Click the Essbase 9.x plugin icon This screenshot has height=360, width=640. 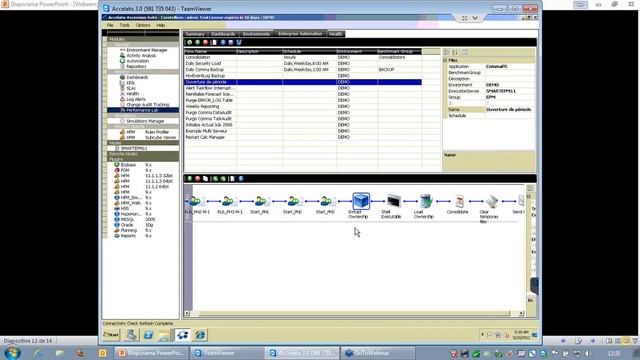tap(117, 165)
